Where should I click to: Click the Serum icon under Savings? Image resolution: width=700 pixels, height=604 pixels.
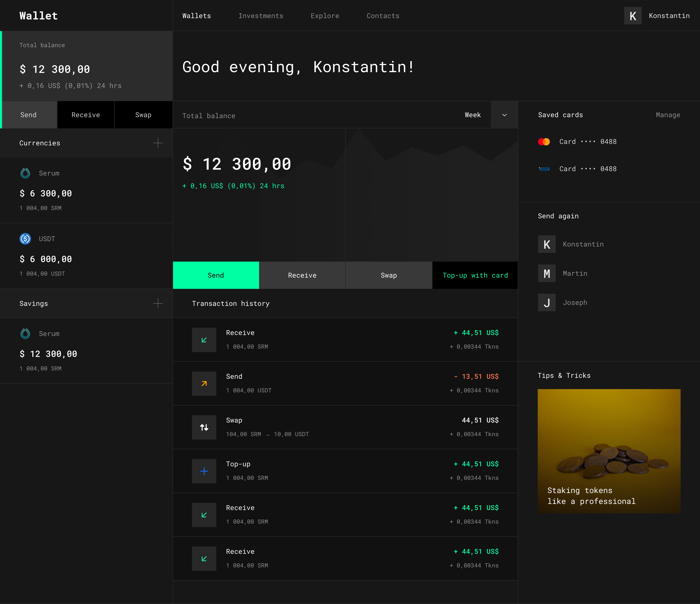click(25, 334)
